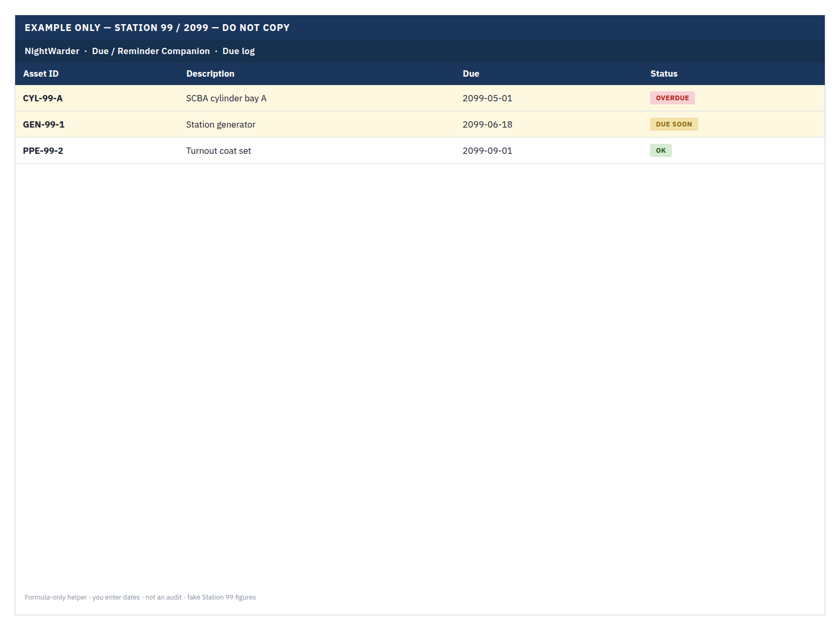This screenshot has height=630, width=840.
Task: Click the SCBA cylinder bay A description
Action: (x=226, y=98)
